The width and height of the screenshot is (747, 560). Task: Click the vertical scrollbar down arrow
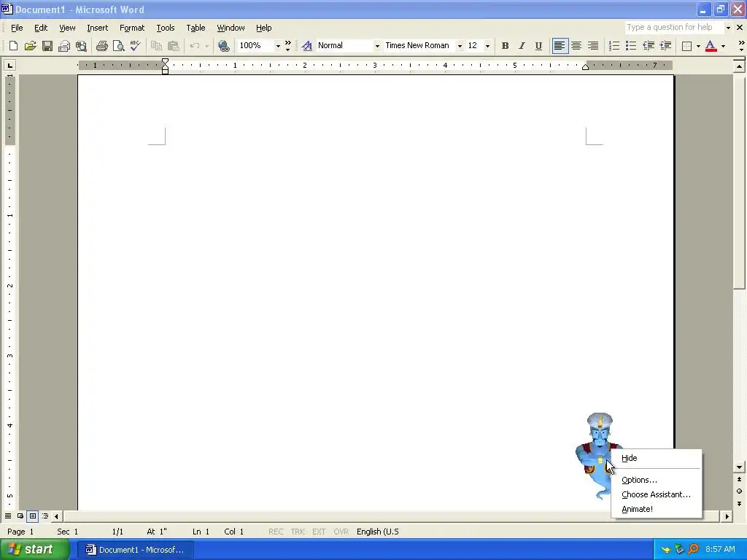(739, 467)
